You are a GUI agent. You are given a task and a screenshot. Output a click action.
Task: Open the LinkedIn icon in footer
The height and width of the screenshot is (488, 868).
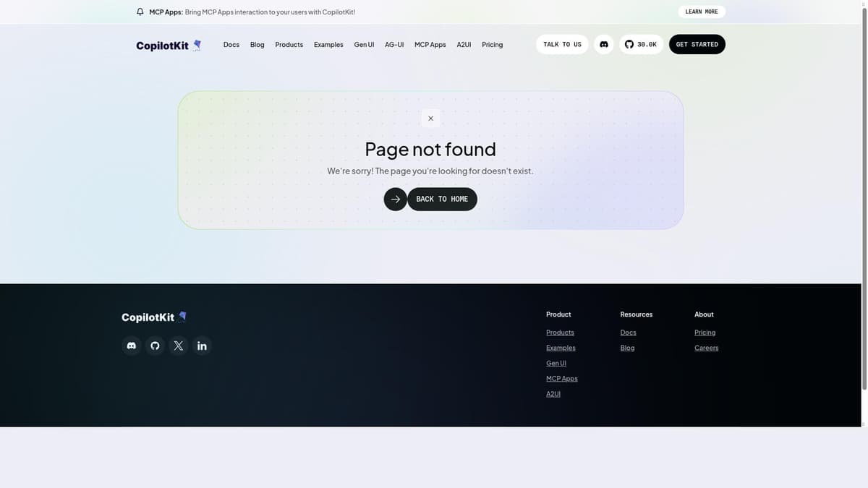[202, 346]
